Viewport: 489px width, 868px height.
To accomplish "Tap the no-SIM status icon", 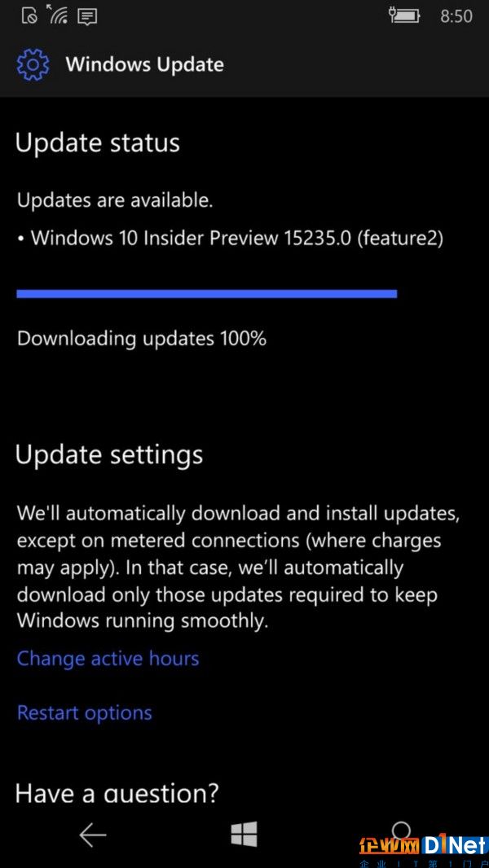I will click(x=30, y=16).
